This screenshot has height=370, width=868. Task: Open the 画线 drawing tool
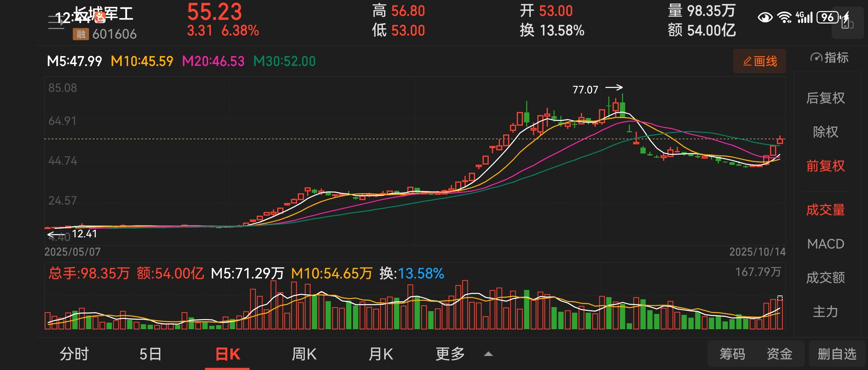[x=759, y=61]
